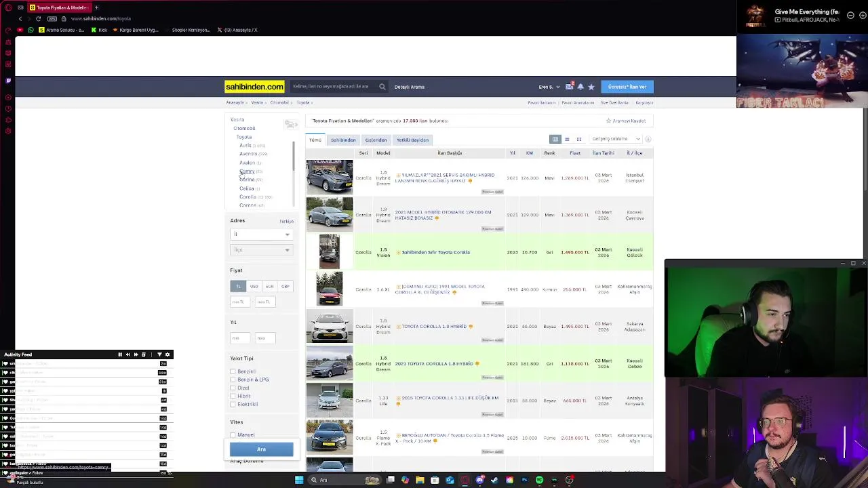Switch to Toyota Fiyatları browser tab

pyautogui.click(x=58, y=7)
